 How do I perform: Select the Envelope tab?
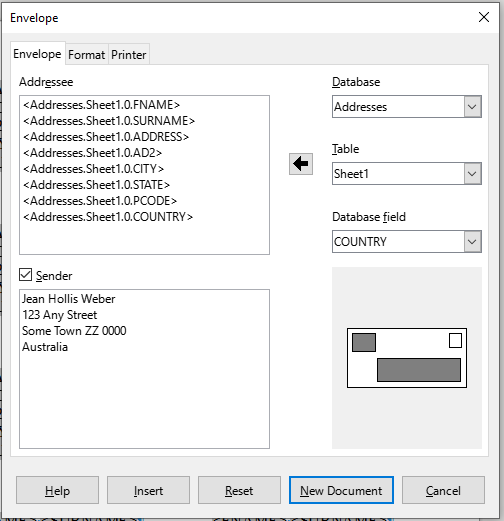click(37, 53)
